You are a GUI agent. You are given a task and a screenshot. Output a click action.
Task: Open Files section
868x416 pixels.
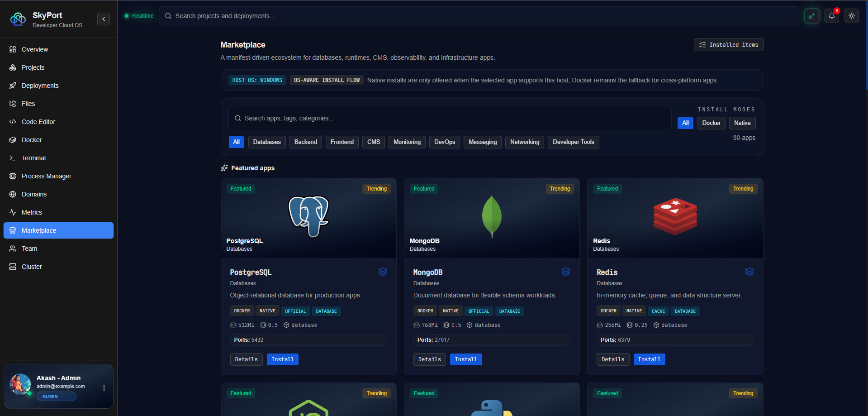pos(58,104)
